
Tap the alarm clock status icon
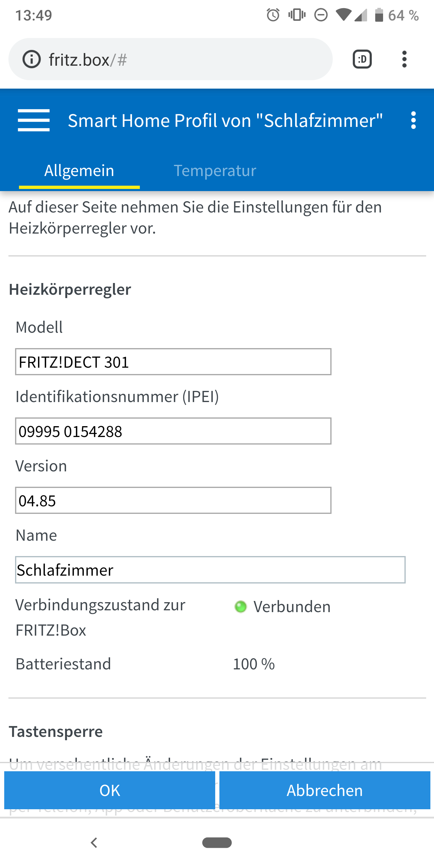coord(273,15)
